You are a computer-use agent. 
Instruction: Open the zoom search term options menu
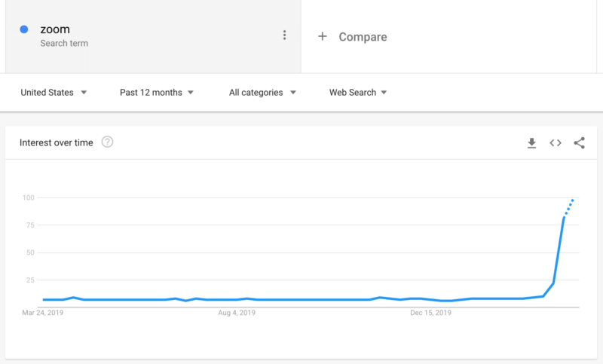point(284,35)
